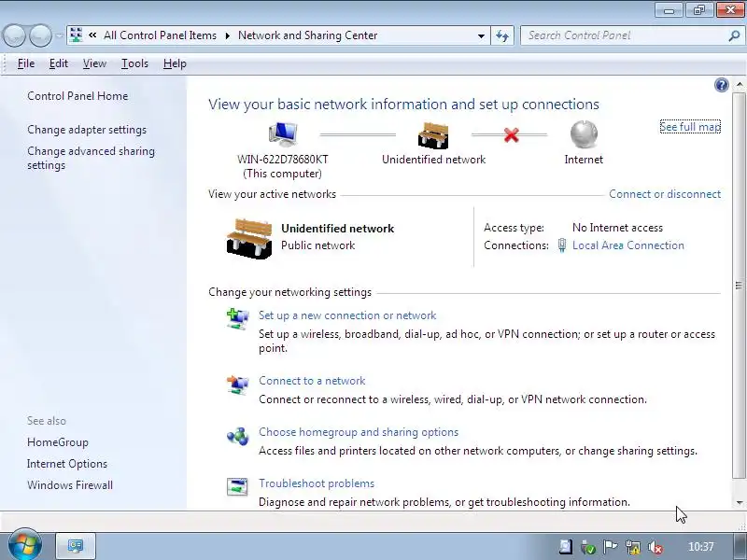Viewport: 747px width, 560px height.
Task: Click the homegroup and sharing options icon
Action: tap(237, 436)
